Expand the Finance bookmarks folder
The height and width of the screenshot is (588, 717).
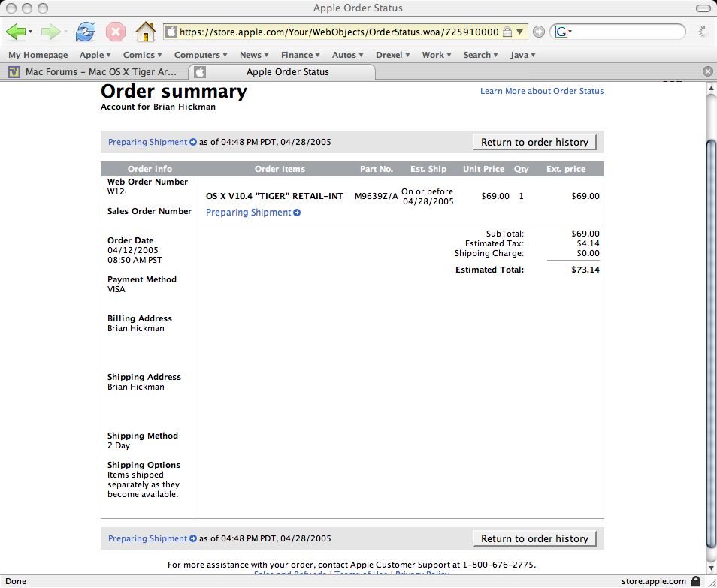[x=301, y=55]
